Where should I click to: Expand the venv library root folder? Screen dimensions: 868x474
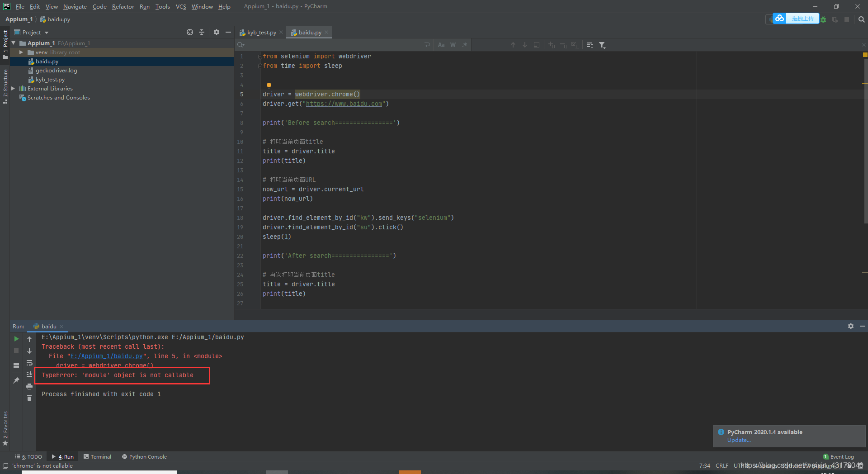coord(20,52)
